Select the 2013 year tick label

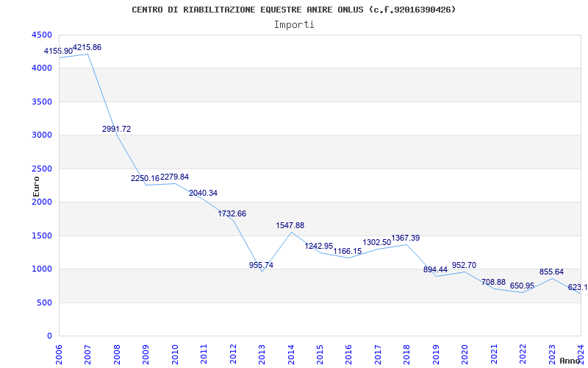tap(262, 354)
